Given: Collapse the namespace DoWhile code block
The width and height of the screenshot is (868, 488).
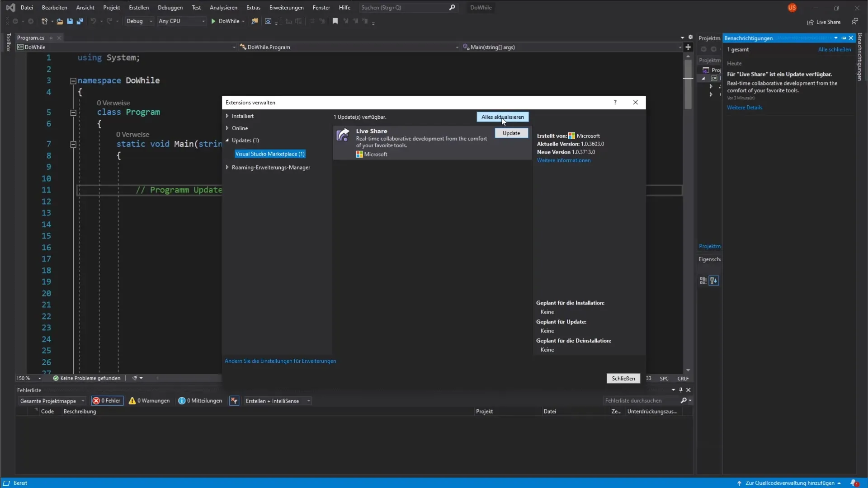Looking at the screenshot, I should click(73, 81).
